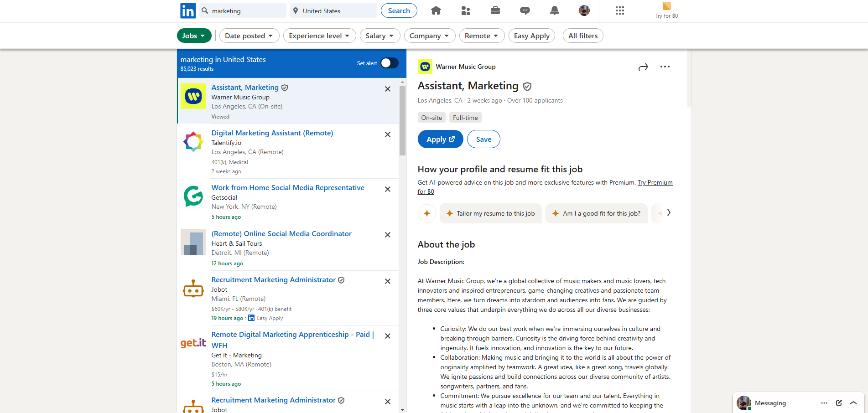Open (Remote) Online Social Media Coordinator listing
The height and width of the screenshot is (413, 868).
(281, 233)
